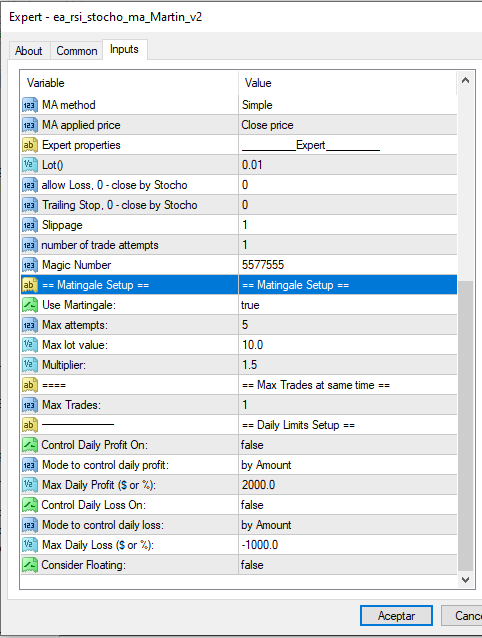Switch to the About tab
The width and height of the screenshot is (482, 638).
pos(29,51)
